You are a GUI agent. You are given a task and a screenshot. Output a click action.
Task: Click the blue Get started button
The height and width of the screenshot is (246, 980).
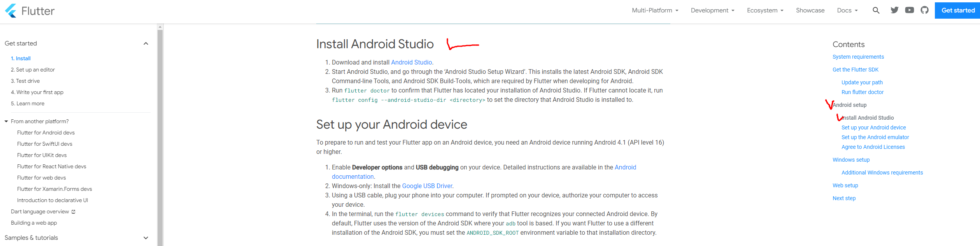(x=958, y=10)
